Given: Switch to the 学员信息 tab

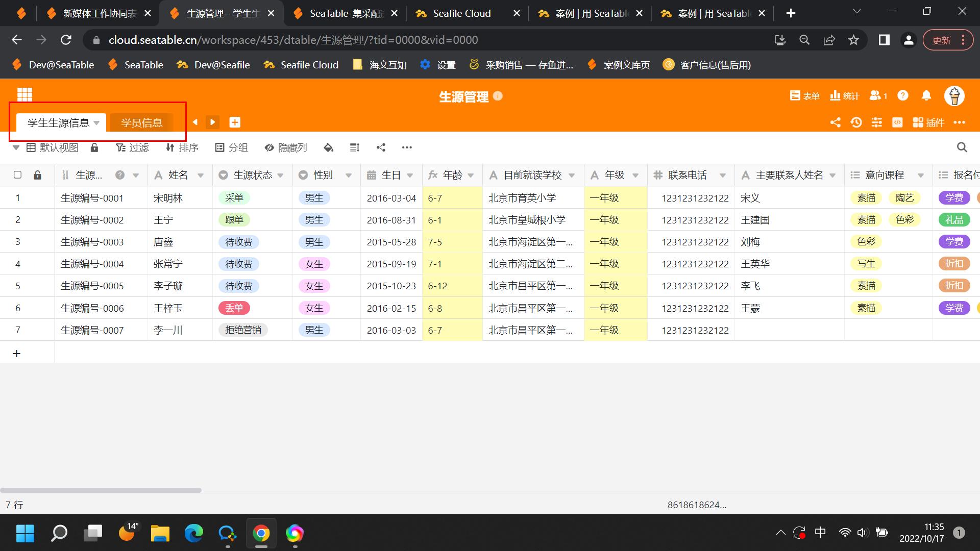Looking at the screenshot, I should coord(141,122).
